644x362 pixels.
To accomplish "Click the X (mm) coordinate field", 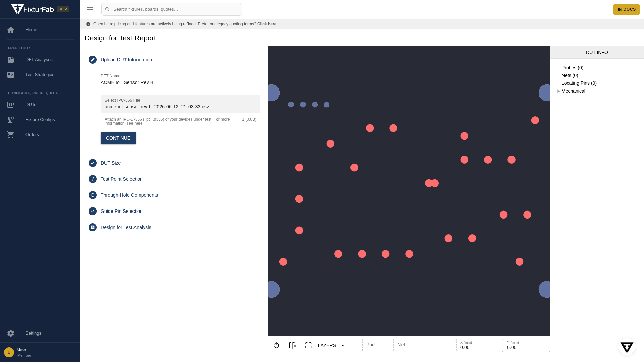I will click(x=480, y=345).
